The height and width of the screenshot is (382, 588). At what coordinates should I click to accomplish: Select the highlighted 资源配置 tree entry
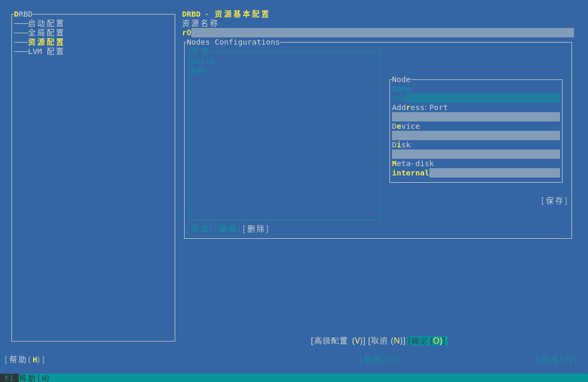(x=46, y=42)
